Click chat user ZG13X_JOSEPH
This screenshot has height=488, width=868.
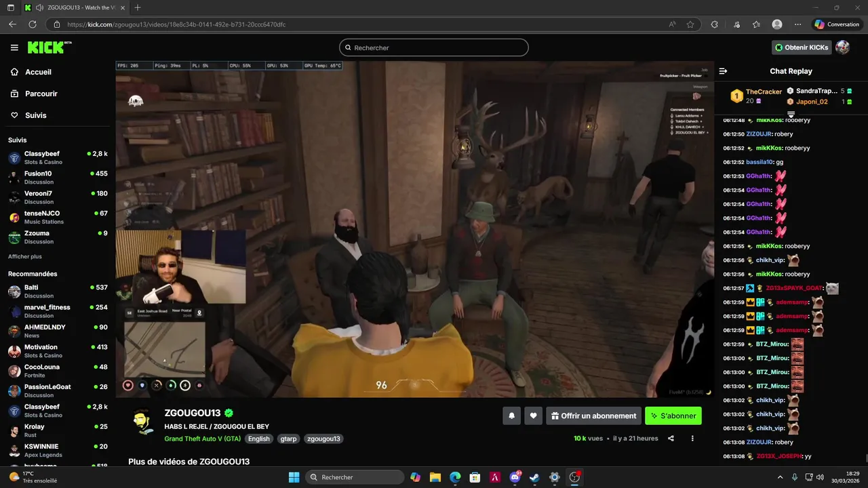coord(779,456)
